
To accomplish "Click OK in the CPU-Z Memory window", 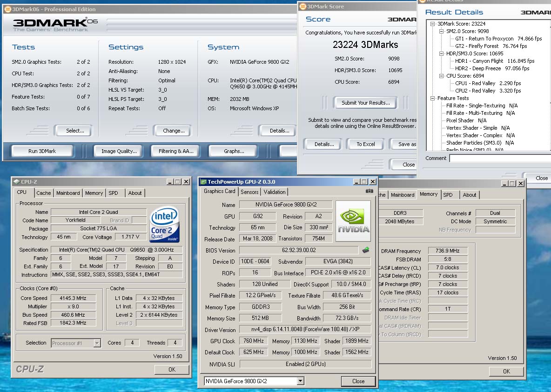I will (506, 371).
